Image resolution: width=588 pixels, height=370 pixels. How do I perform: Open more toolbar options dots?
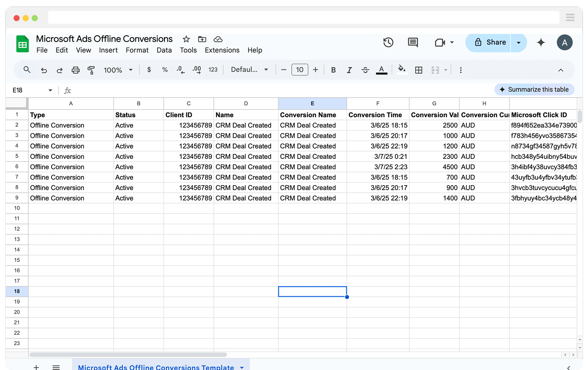pyautogui.click(x=461, y=70)
